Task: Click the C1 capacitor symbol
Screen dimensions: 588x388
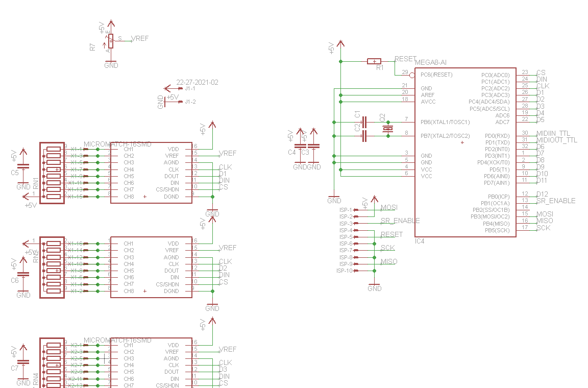Action: (x=363, y=122)
